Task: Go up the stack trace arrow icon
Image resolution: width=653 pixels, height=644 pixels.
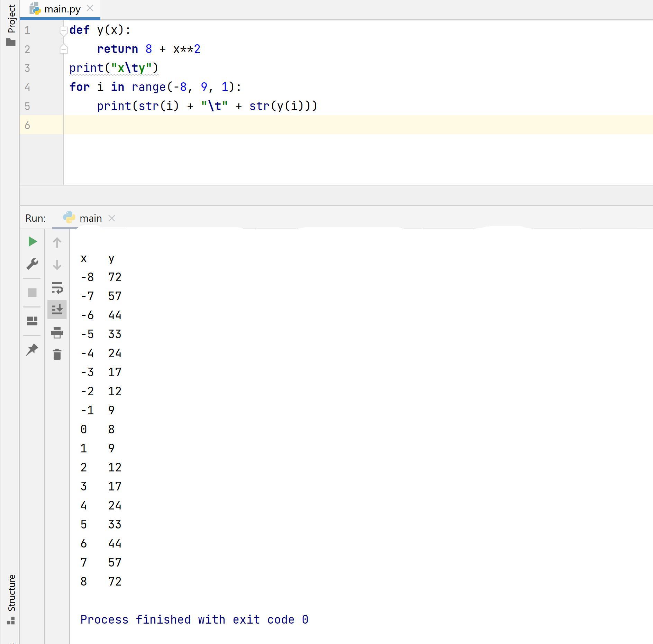Action: (57, 242)
